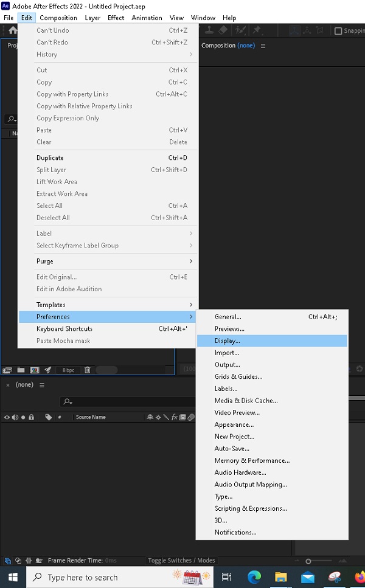Click the Source Name column header

[x=91, y=417]
